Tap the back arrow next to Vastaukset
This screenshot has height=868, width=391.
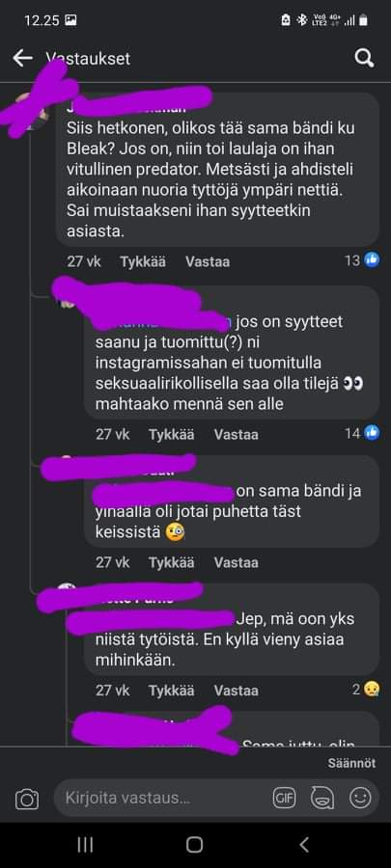tap(23, 58)
